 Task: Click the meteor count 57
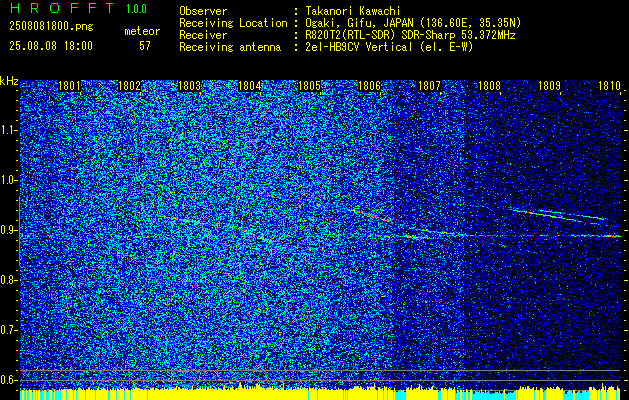145,46
